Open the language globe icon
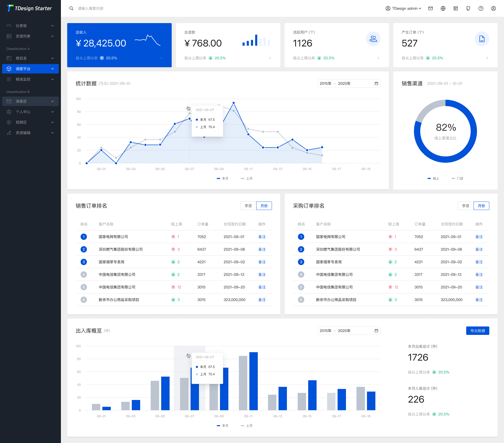This screenshot has height=443, width=504. click(443, 8)
